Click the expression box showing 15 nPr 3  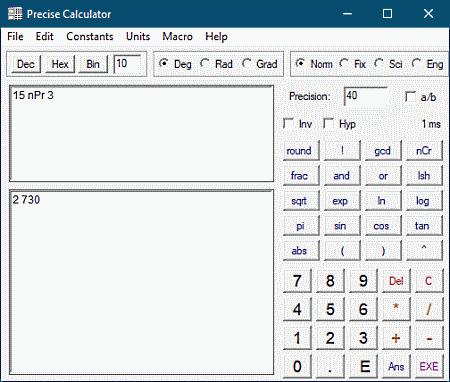tap(142, 133)
